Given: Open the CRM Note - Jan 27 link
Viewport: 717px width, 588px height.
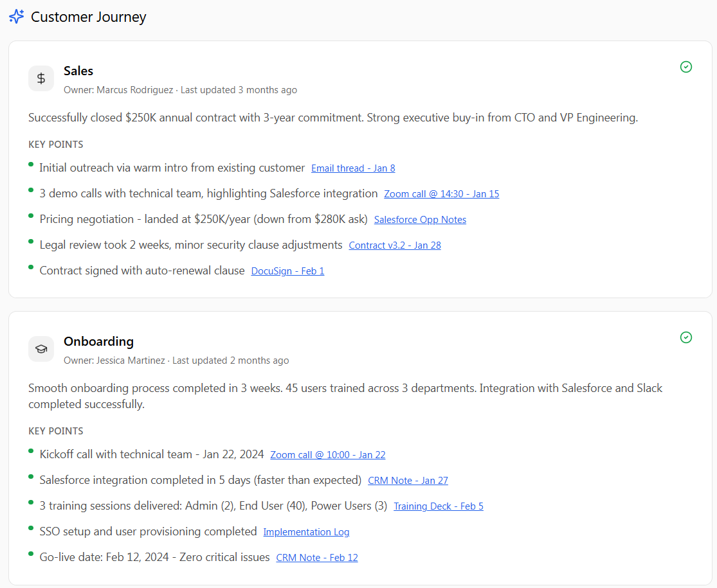Looking at the screenshot, I should point(408,481).
